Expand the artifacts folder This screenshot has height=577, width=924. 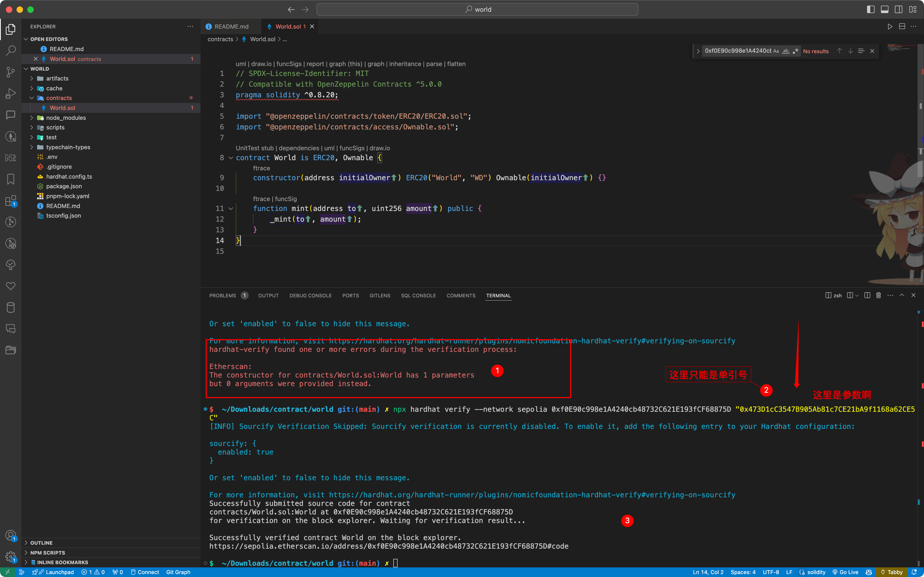coord(32,78)
